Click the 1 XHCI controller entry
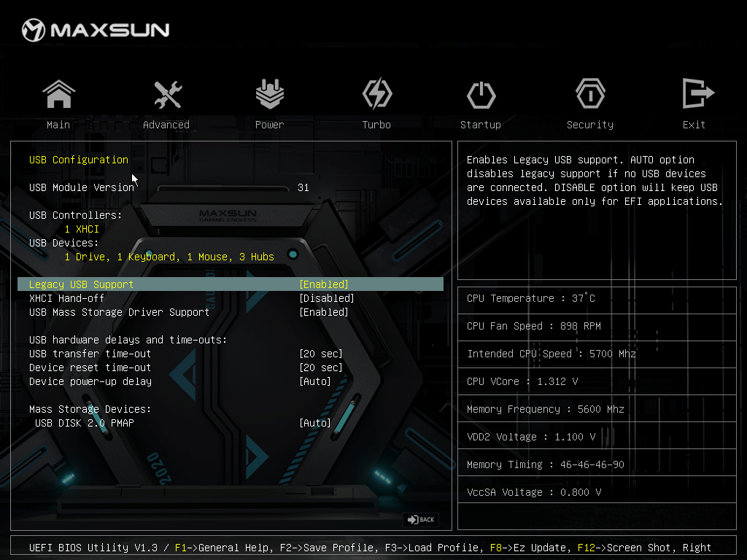The height and width of the screenshot is (560, 747). pyautogui.click(x=82, y=229)
